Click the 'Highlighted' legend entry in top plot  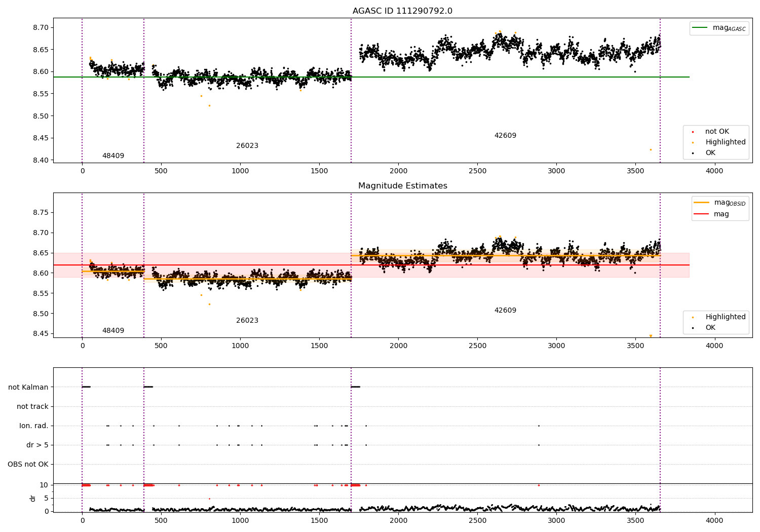point(719,142)
